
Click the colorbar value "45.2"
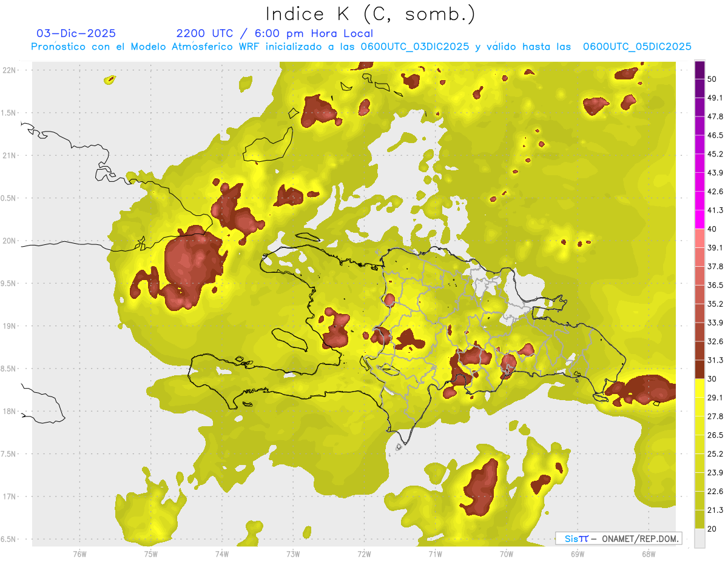coord(715,154)
